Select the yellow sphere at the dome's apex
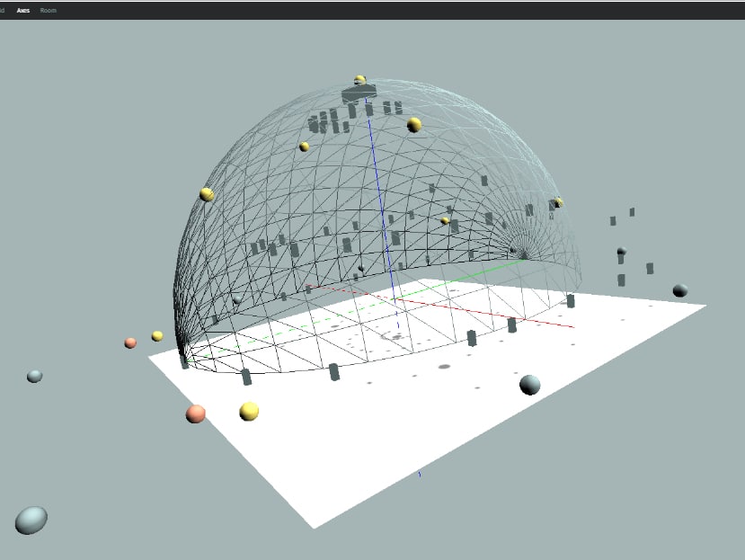 click(360, 80)
